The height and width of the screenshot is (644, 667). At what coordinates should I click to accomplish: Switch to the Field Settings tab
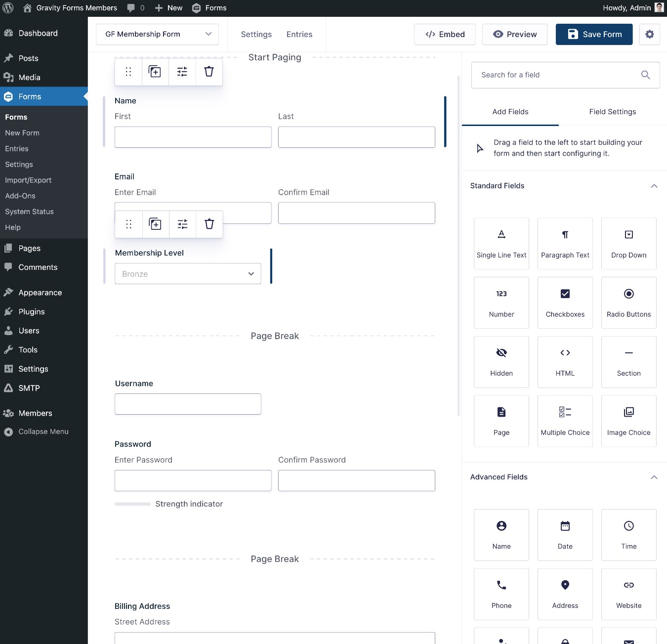[x=612, y=112]
